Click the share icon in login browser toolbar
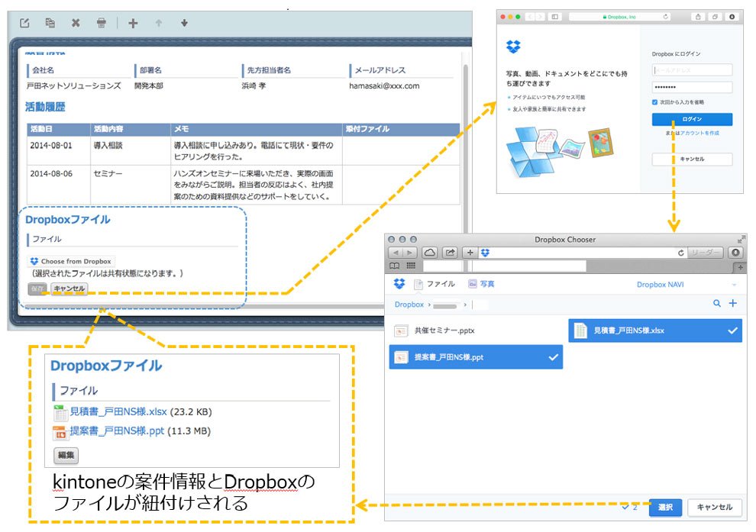The width and height of the screenshot is (756, 532). point(698,17)
